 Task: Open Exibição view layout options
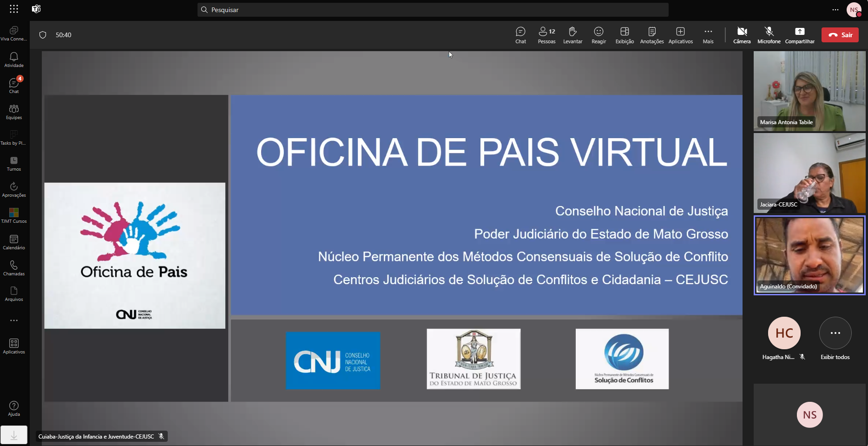[625, 35]
